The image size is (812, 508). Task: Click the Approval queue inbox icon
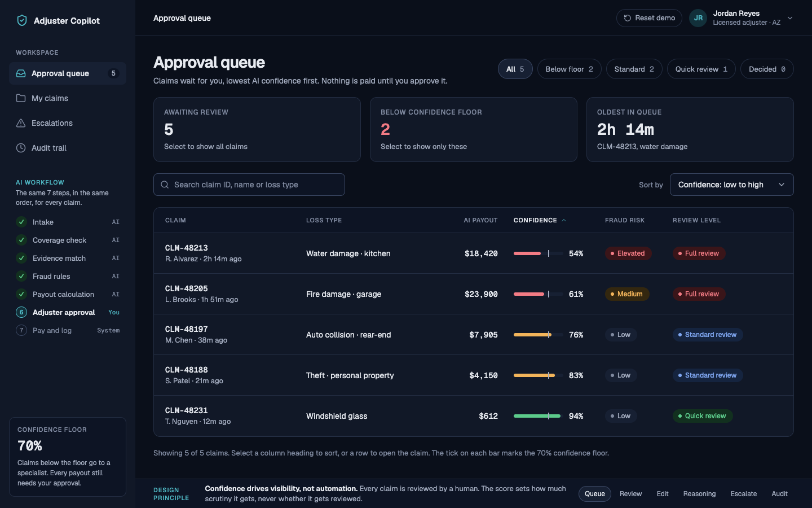21,73
